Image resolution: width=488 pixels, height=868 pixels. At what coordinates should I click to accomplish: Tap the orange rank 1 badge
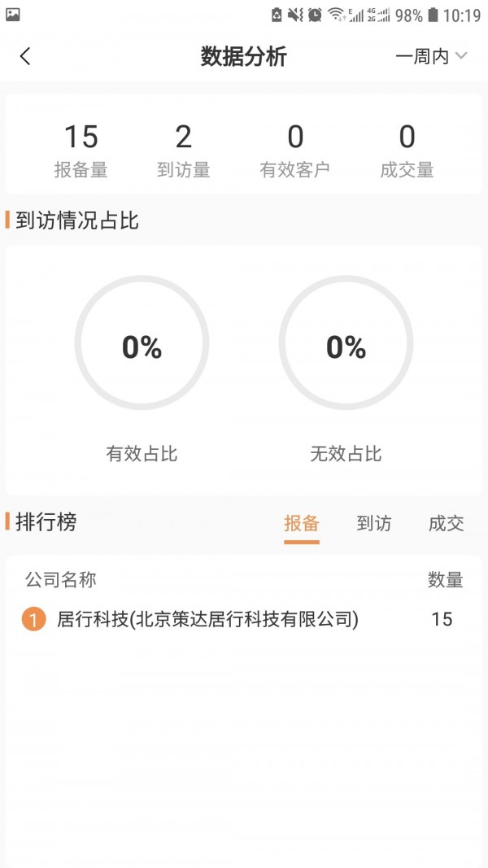tap(33, 620)
